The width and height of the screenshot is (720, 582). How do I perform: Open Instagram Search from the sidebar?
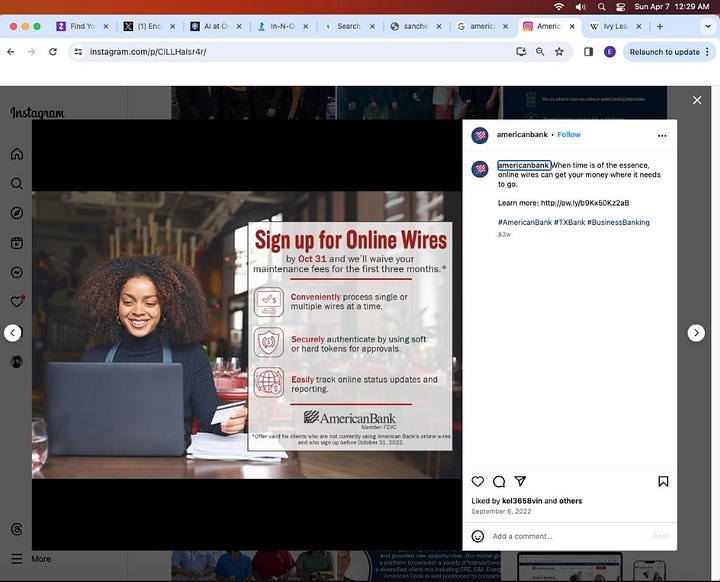pos(17,183)
